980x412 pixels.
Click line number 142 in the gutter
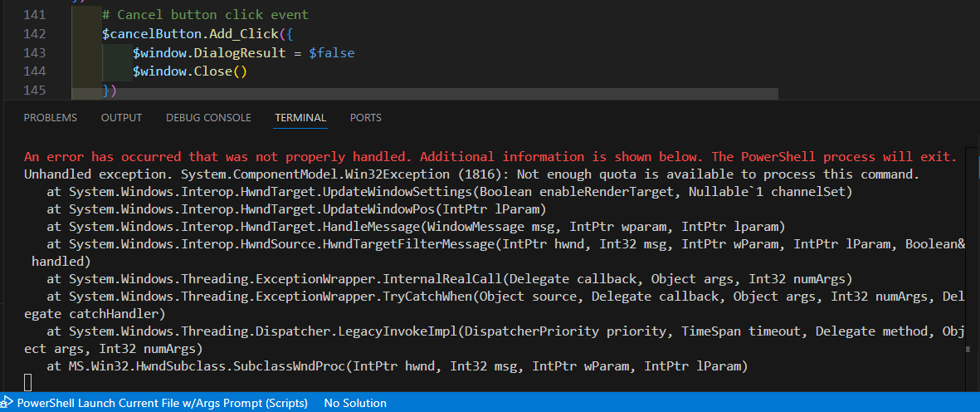(34, 34)
